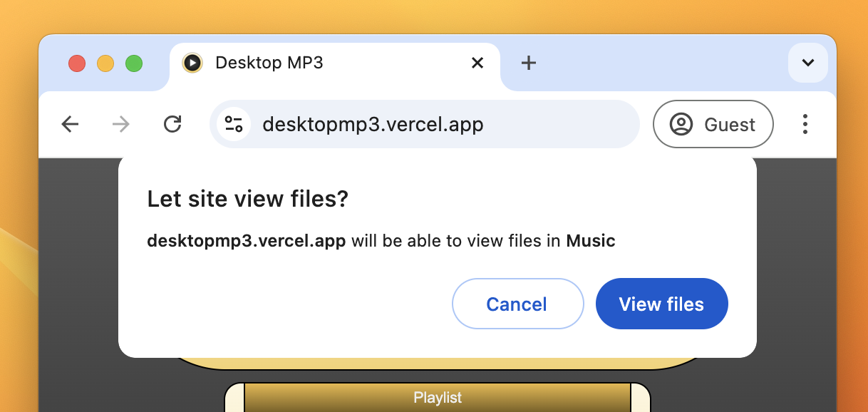Navigate forward with the right arrow
The height and width of the screenshot is (412, 868).
[x=121, y=124]
